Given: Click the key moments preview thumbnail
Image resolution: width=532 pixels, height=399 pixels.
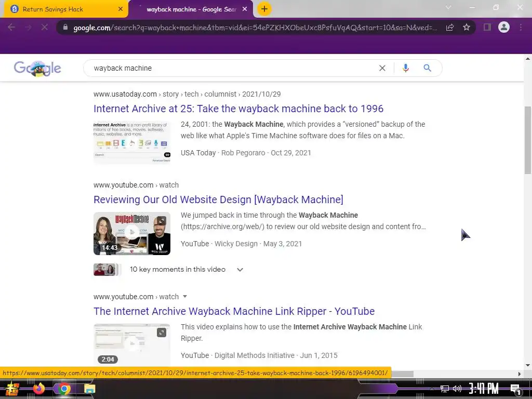Looking at the screenshot, I should [x=107, y=270].
